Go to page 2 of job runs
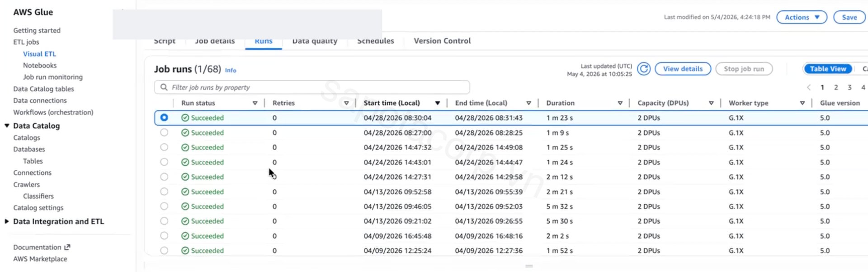868x272 pixels. coord(836,88)
